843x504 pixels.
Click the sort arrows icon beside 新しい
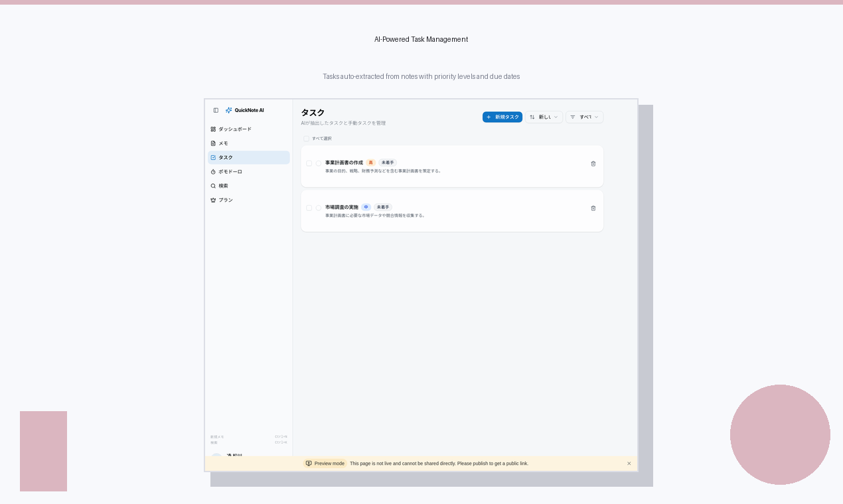point(532,117)
